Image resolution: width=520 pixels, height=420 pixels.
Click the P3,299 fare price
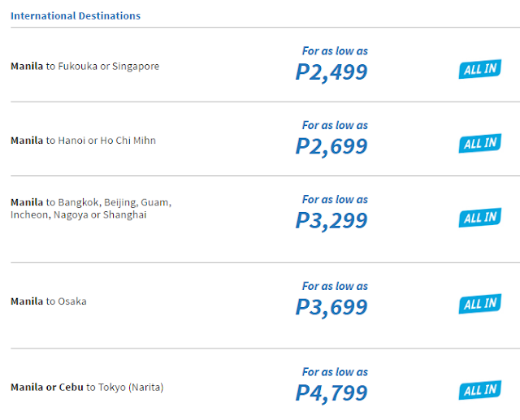pyautogui.click(x=331, y=220)
